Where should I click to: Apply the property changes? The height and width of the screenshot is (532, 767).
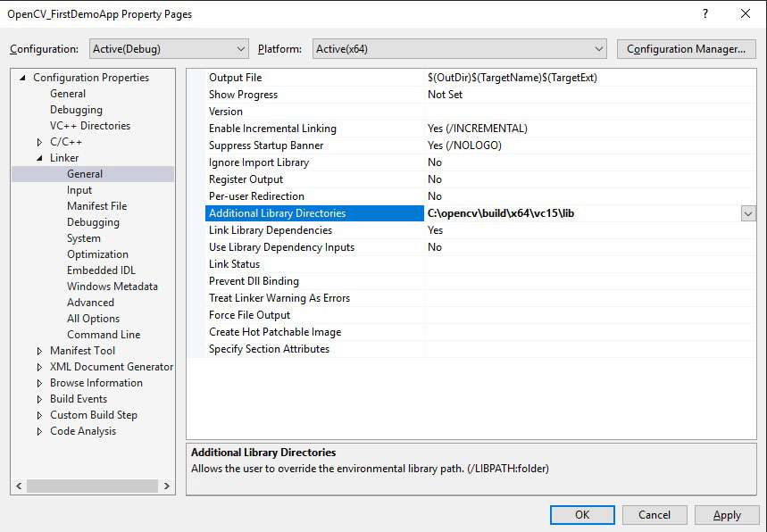[727, 515]
